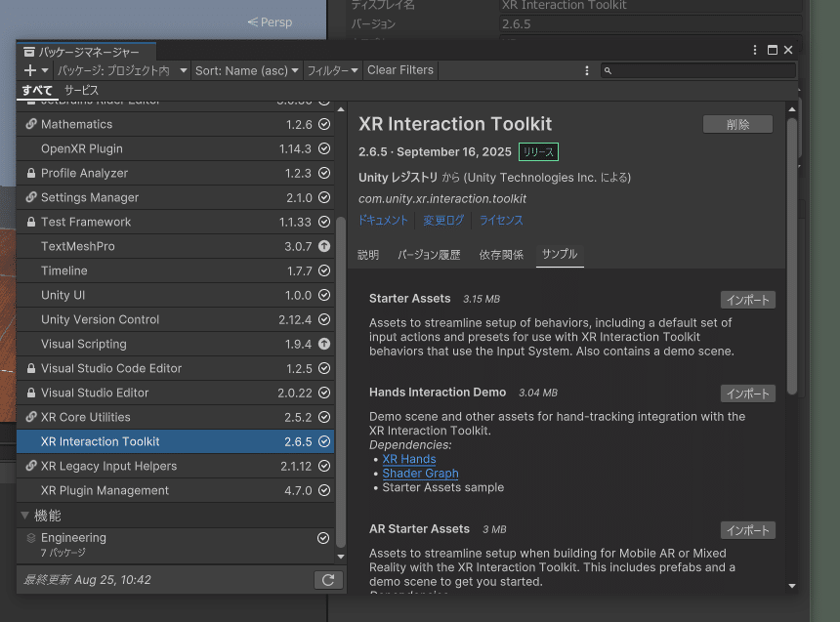The height and width of the screenshot is (622, 840).
Task: Maximize the Package Manager window
Action: (x=772, y=50)
